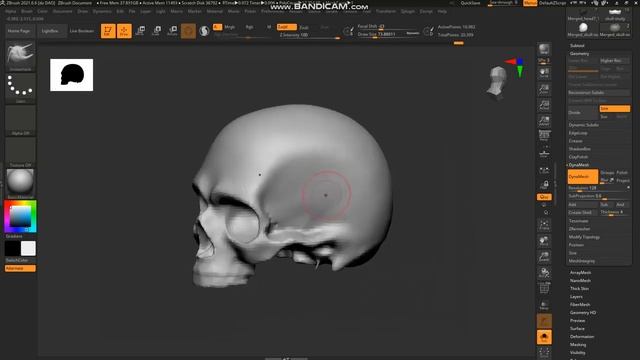Open the Alpha Off selector
The width and height of the screenshot is (640, 360).
coord(20,120)
